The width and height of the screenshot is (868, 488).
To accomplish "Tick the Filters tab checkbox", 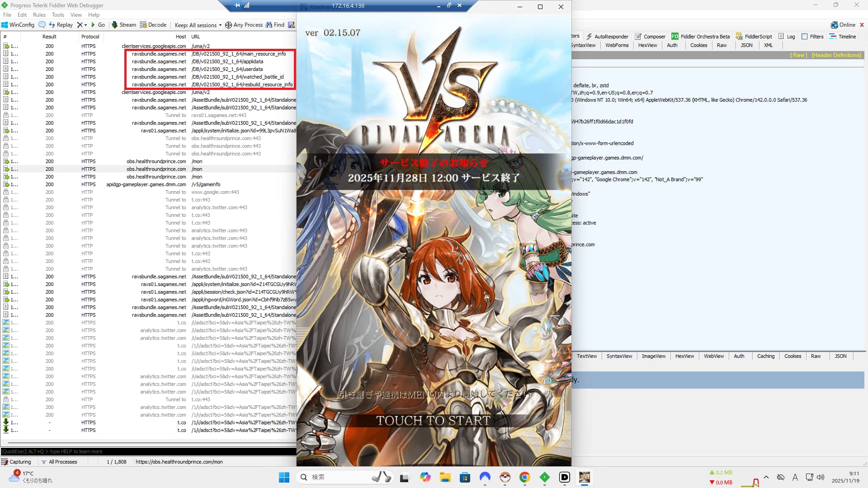I will 805,37.
